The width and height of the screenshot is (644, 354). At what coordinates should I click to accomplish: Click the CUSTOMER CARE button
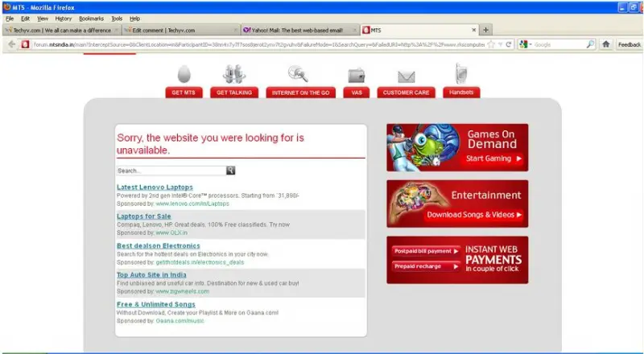click(406, 93)
